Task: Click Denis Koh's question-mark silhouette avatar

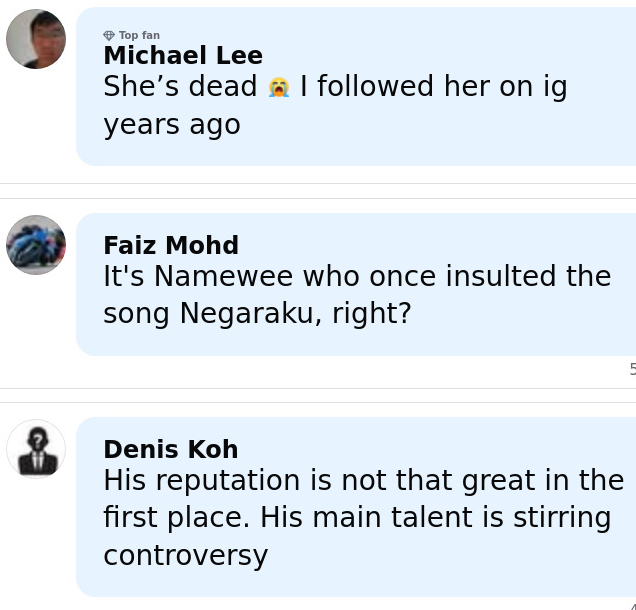Action: pyautogui.click(x=36, y=449)
